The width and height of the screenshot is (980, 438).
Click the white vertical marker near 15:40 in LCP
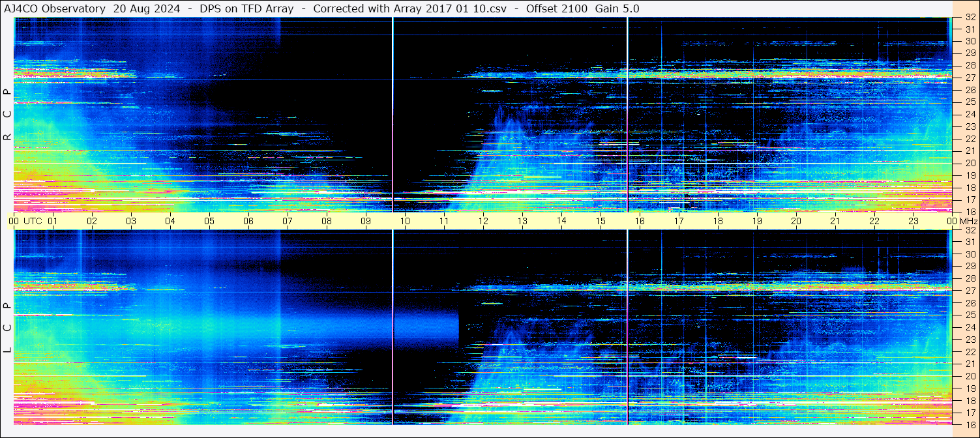tap(627, 328)
